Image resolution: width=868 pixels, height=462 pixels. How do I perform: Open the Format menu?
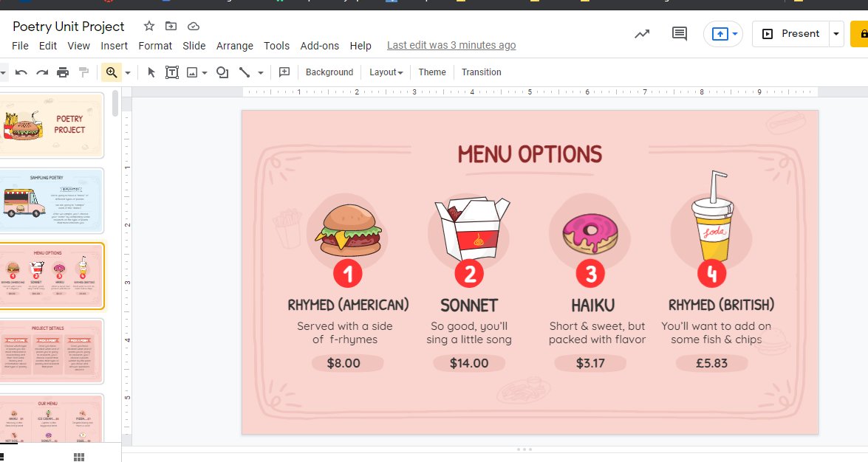coord(155,46)
